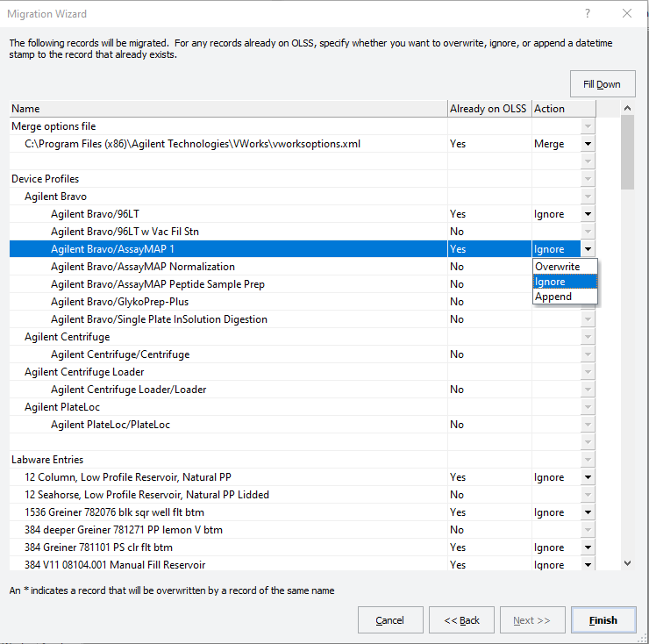
Task: Click Ignore action cell for Agilent Bravo/96LT
Action: 556,214
